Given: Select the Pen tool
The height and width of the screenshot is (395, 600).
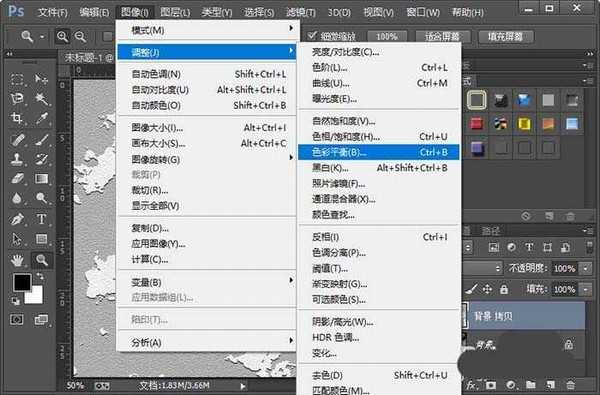Looking at the screenshot, I should coord(17,219).
